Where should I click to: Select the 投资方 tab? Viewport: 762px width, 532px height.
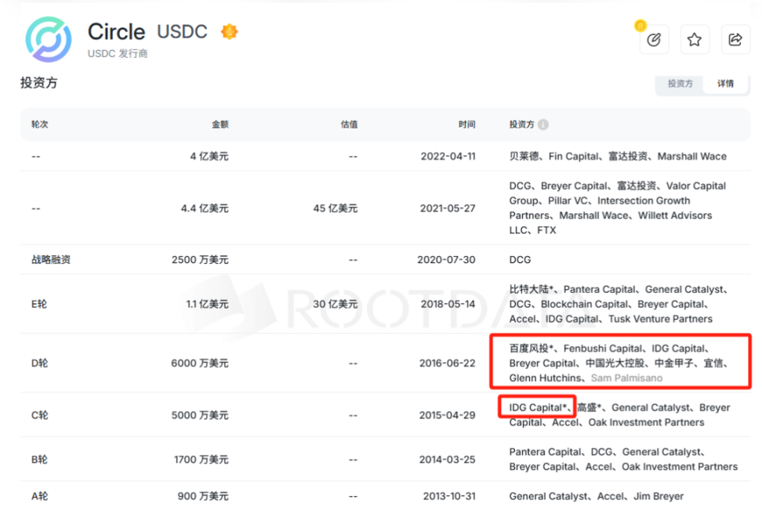pyautogui.click(x=679, y=84)
